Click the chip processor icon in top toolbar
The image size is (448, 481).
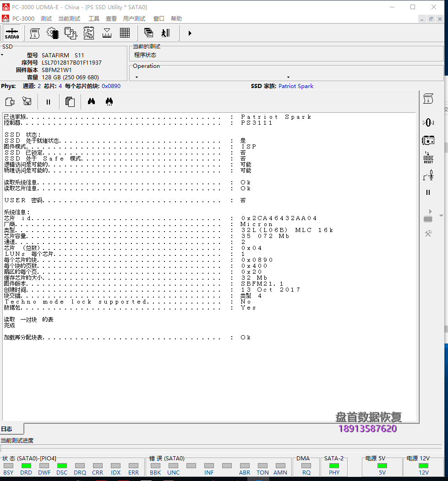(53, 33)
